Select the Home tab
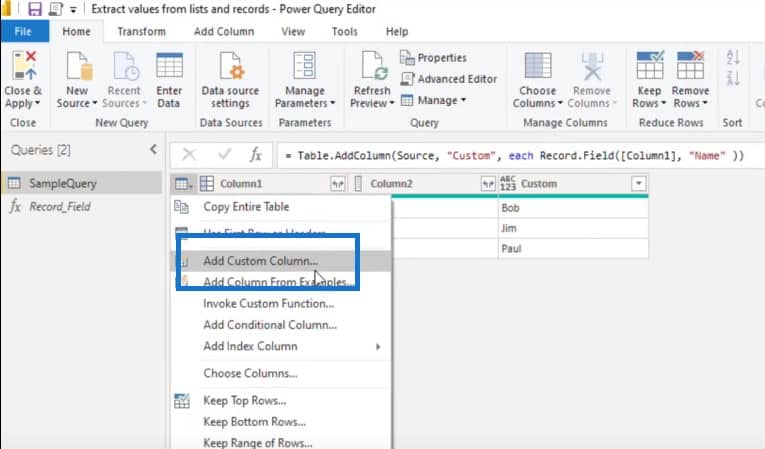This screenshot has width=765, height=449. (x=77, y=32)
